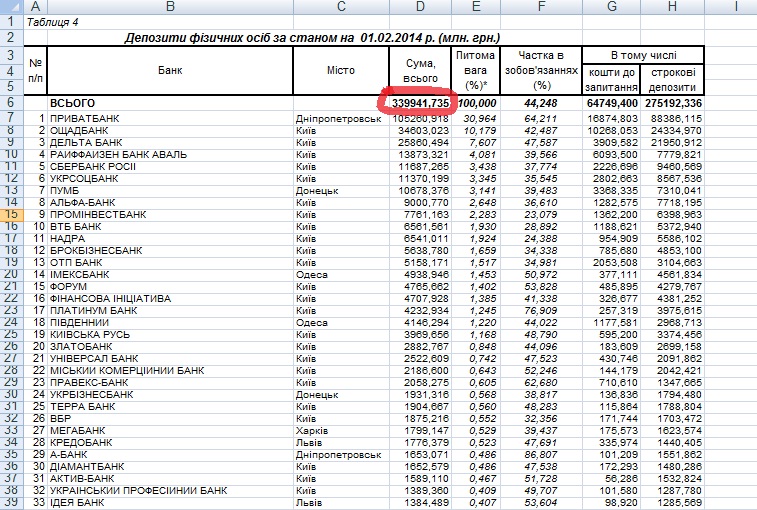
Task: Click the 'ОЩАДБАНК' cell
Action: pos(170,130)
